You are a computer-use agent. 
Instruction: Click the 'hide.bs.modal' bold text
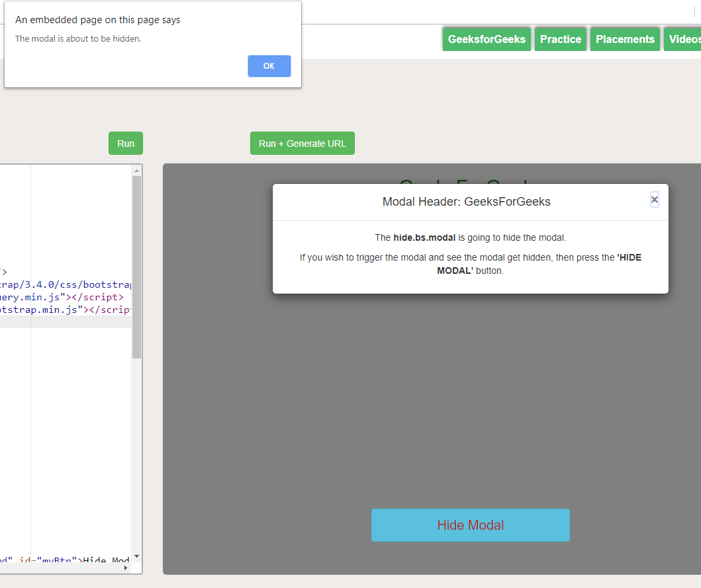coord(424,237)
